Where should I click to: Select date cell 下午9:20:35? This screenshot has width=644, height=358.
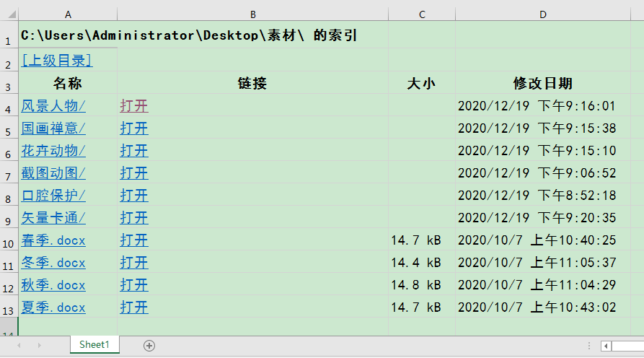pyautogui.click(x=543, y=217)
